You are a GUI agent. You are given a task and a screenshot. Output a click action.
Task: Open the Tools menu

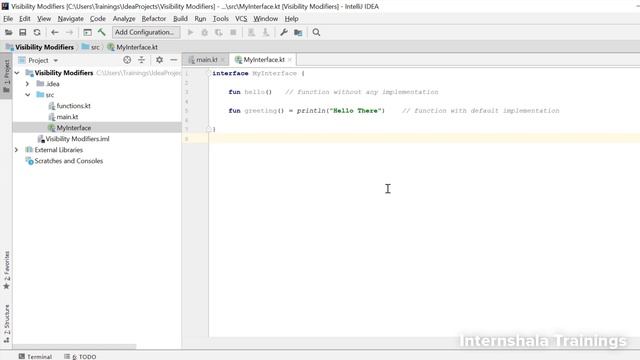pyautogui.click(x=220, y=19)
